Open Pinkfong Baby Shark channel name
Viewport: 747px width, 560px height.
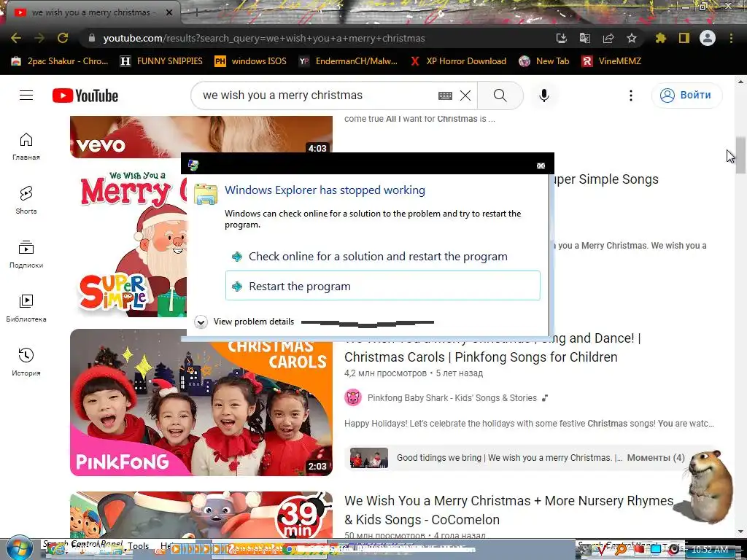tap(452, 397)
